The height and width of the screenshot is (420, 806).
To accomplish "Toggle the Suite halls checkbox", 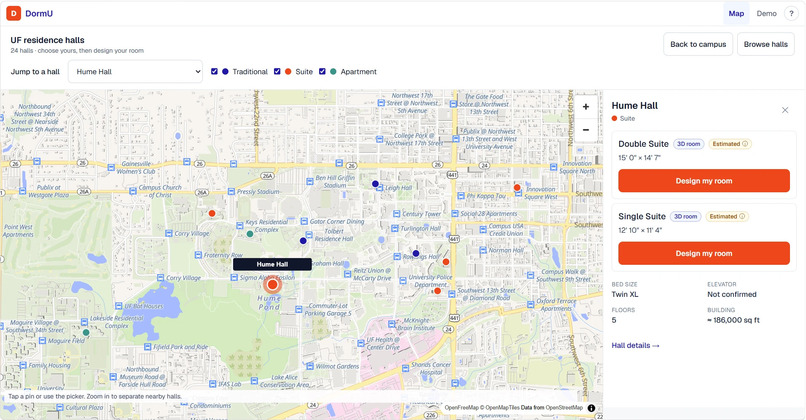I will pos(277,71).
